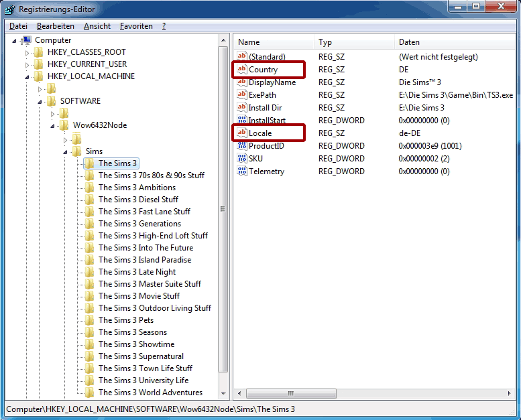This screenshot has height=420, width=521.
Task: Sort values by the Typ column header
Action: coord(354,42)
